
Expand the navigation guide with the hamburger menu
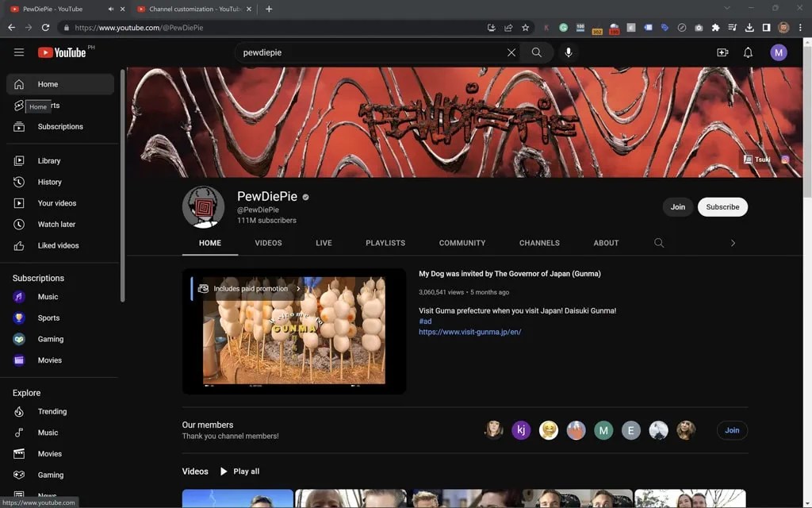click(19, 52)
